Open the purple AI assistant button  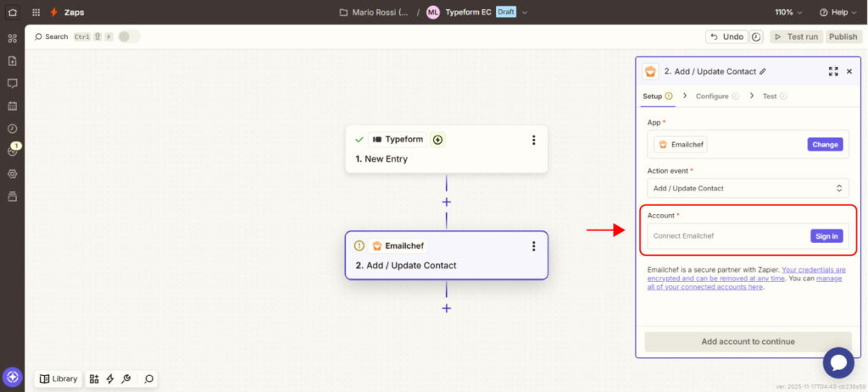12,378
